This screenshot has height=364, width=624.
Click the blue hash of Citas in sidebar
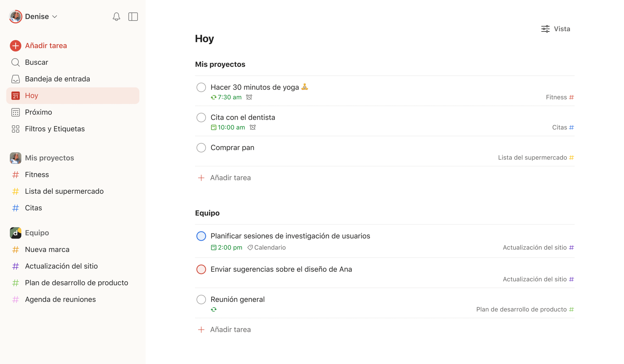pos(15,208)
